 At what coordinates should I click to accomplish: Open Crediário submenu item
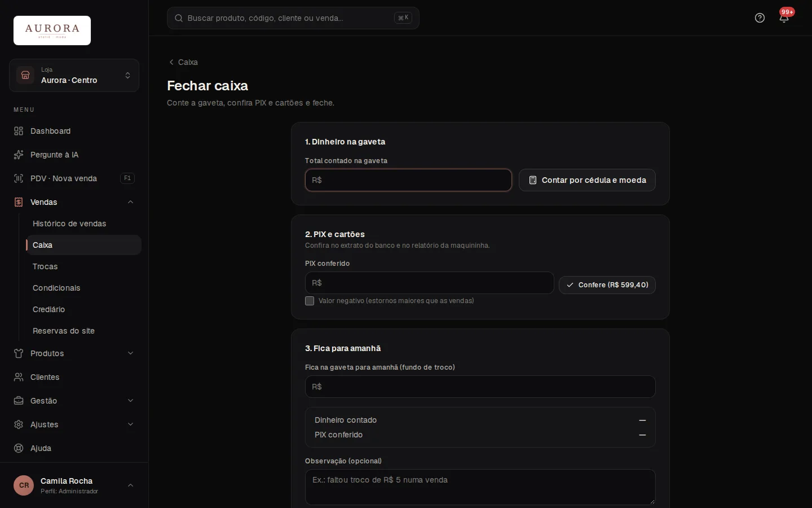[83, 309]
